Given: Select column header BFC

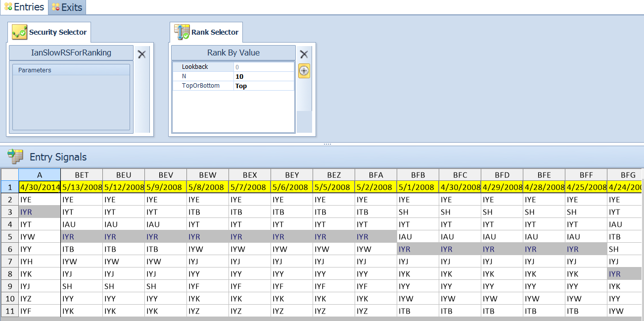Looking at the screenshot, I should click(x=460, y=175).
